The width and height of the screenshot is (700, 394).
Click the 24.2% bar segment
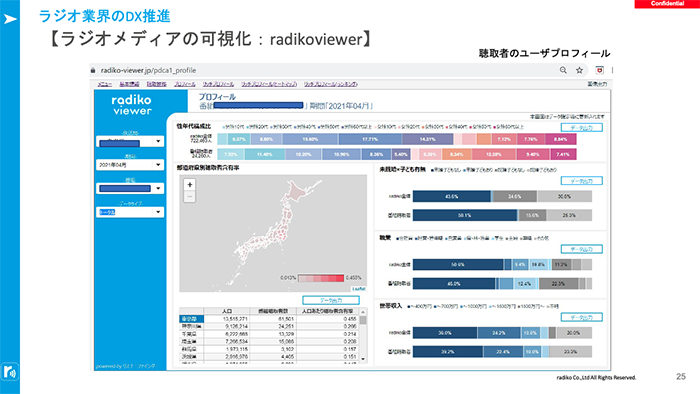point(499,333)
